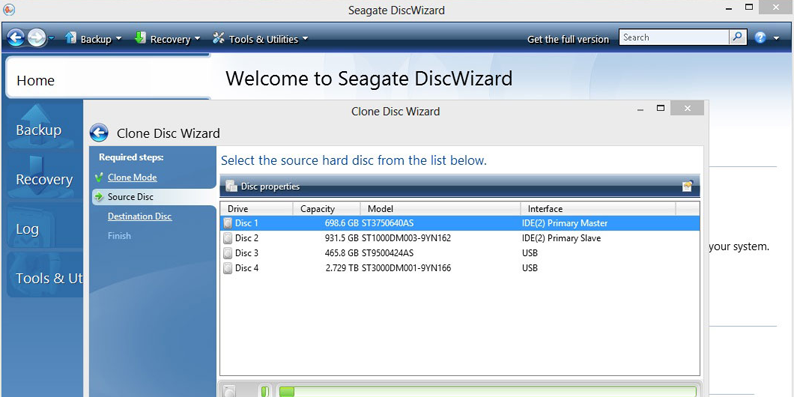The height and width of the screenshot is (397, 794).
Task: Click the 698.6 GB capacity cell
Action: [342, 223]
